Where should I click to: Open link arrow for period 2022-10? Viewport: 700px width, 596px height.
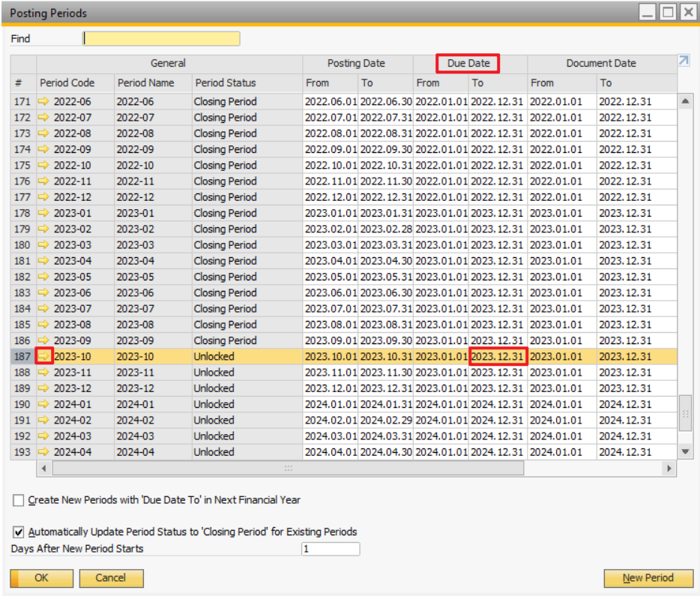pyautogui.click(x=43, y=165)
